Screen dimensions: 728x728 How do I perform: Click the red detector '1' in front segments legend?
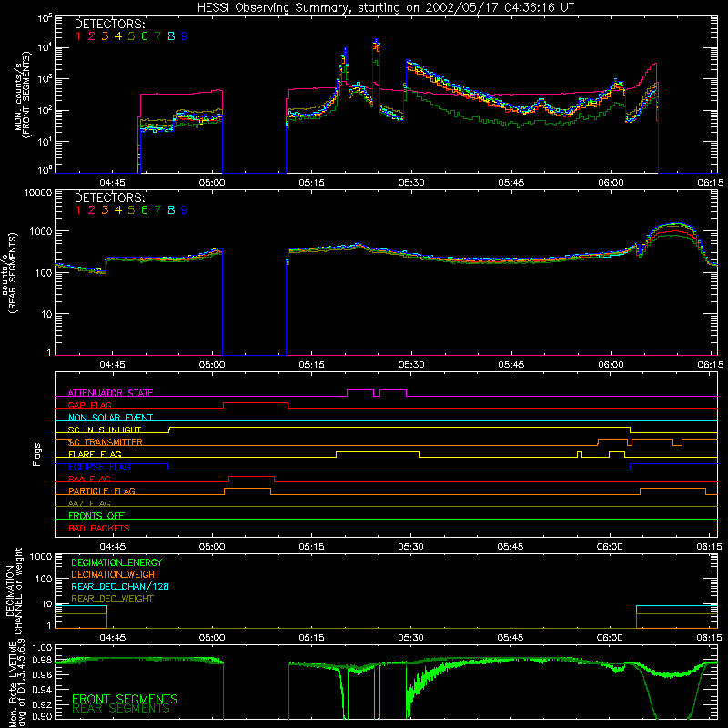(78, 36)
